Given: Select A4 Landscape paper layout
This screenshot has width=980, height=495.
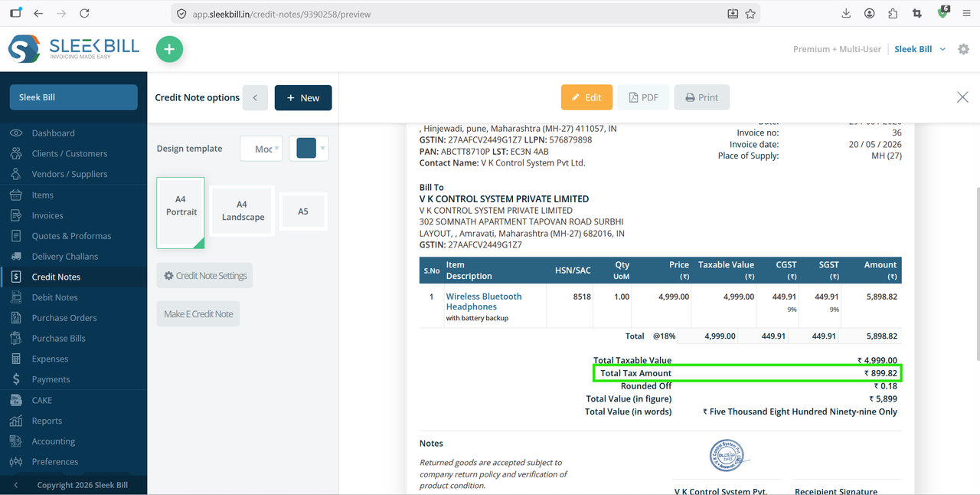Looking at the screenshot, I should pyautogui.click(x=243, y=211).
